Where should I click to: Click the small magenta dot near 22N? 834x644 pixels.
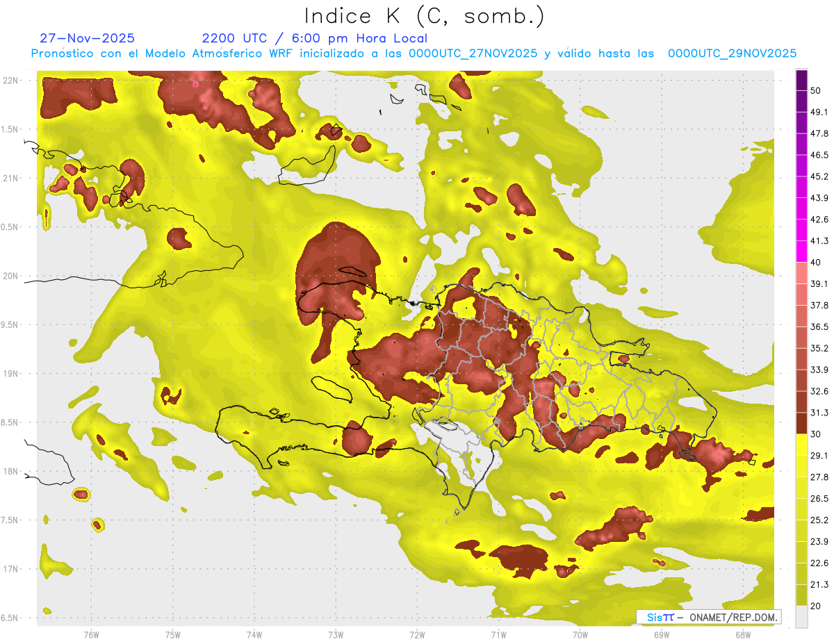point(196,84)
